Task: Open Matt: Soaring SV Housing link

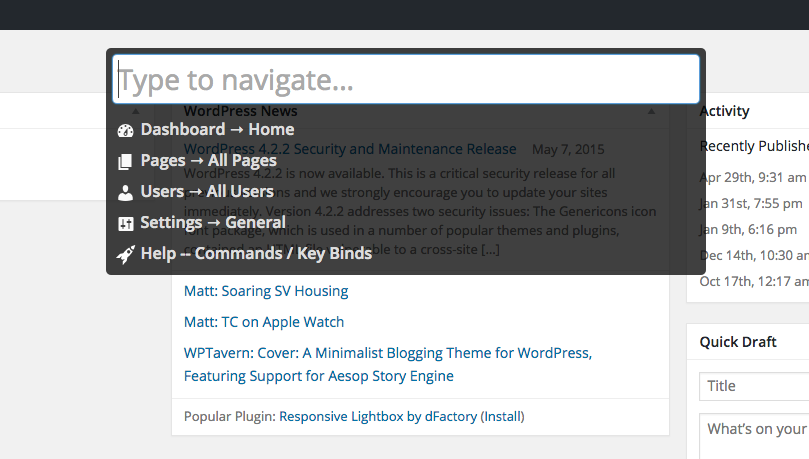Action: tap(266, 291)
